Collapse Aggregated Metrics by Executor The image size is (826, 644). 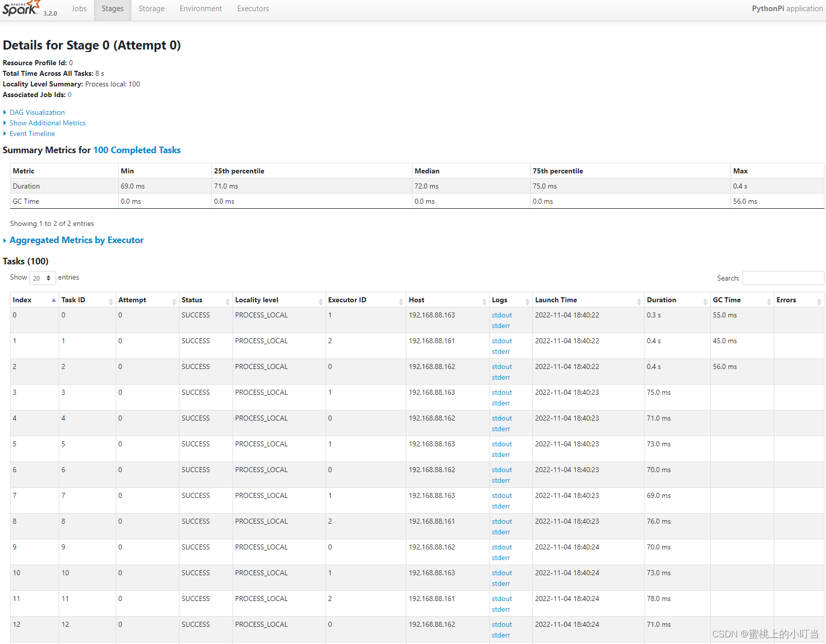[x=76, y=240]
